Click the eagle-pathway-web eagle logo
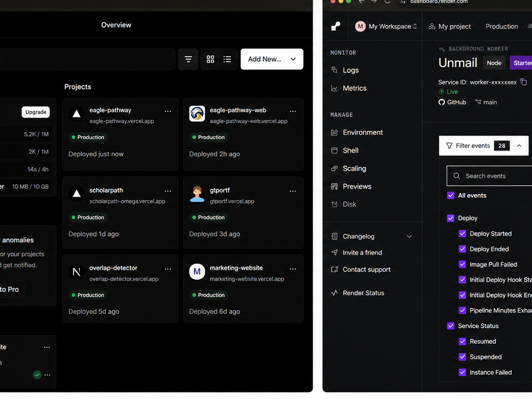Image resolution: width=532 pixels, height=399 pixels. 197,114
